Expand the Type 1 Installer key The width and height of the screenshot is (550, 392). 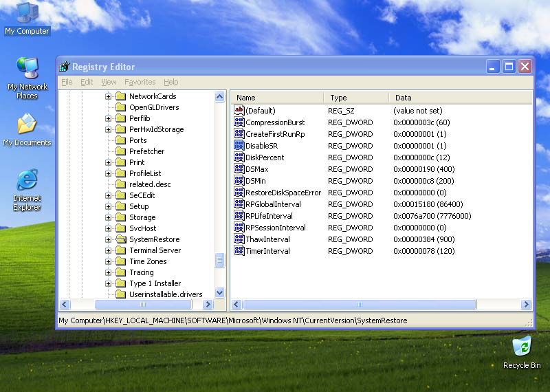109,283
